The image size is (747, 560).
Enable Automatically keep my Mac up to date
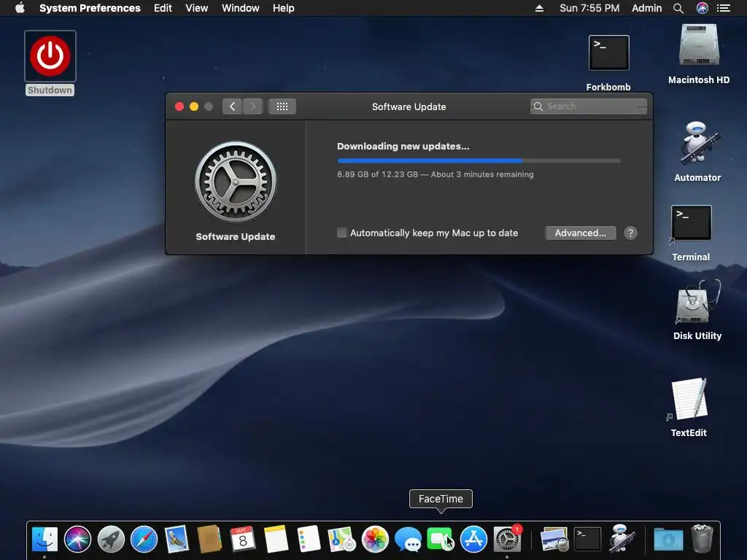(341, 233)
